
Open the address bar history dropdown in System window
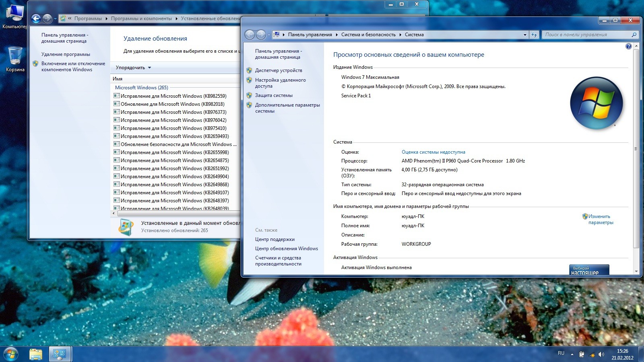[x=525, y=35]
